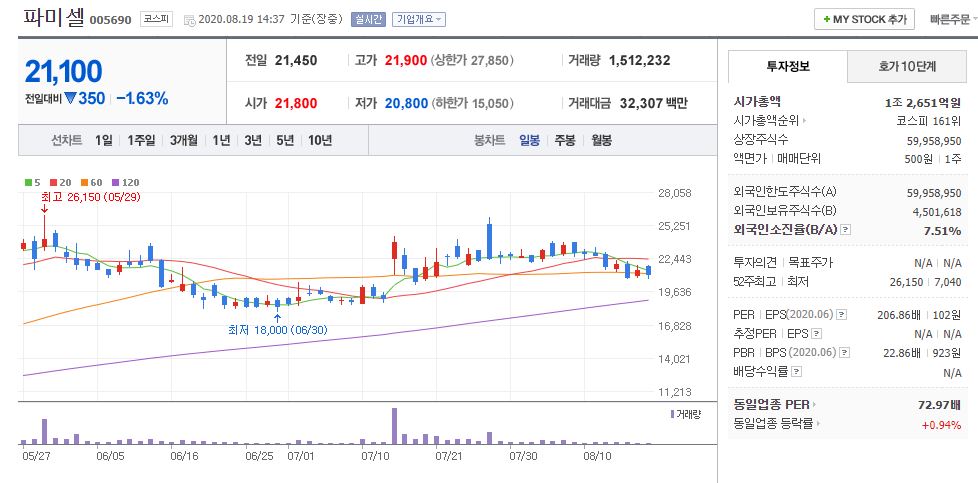Switch to the 호가10단계 tab
Image resolution: width=978 pixels, height=483 pixels.
point(907,67)
